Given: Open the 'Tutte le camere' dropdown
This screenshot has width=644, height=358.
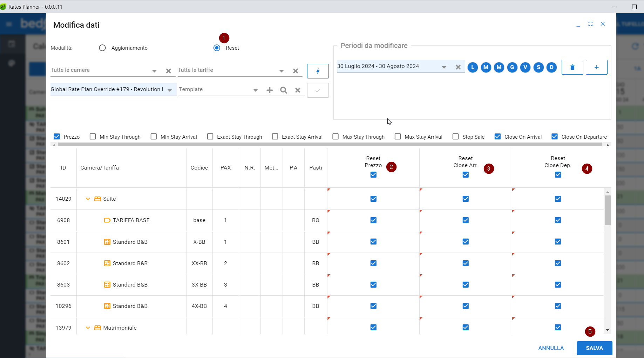Looking at the screenshot, I should 154,71.
